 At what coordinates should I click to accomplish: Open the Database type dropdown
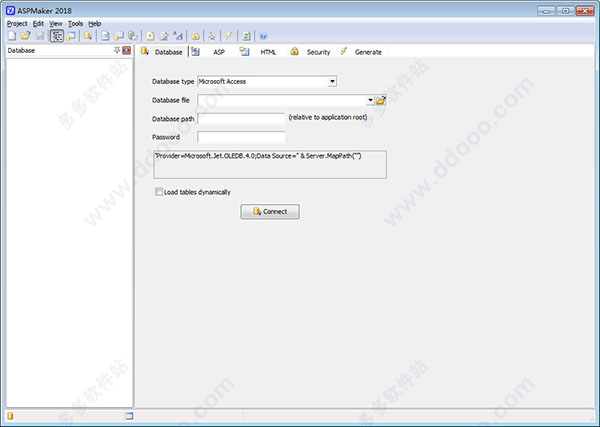click(332, 81)
